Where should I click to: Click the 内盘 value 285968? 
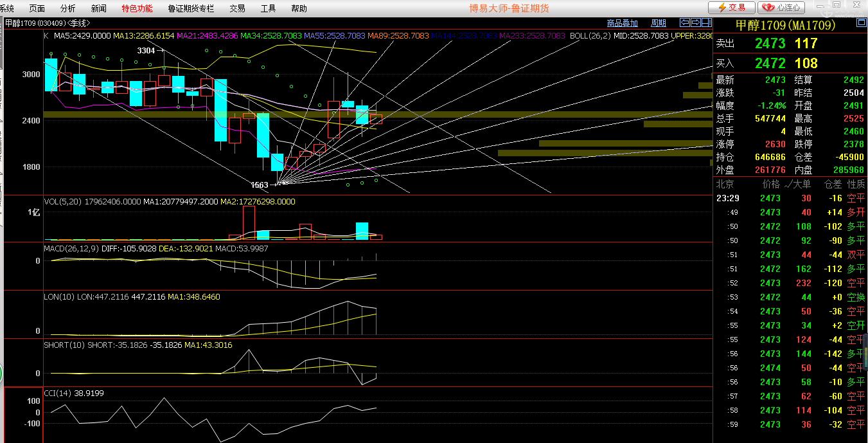(847, 170)
